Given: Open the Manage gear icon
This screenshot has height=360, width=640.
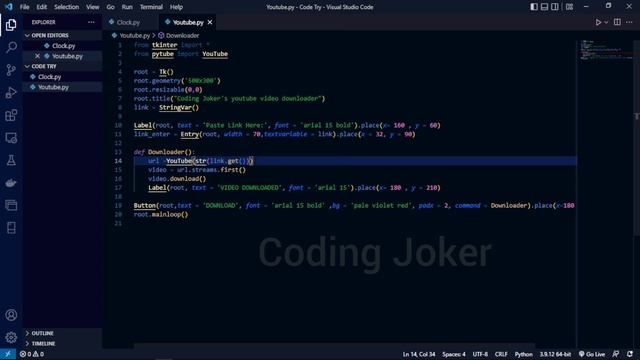Looking at the screenshot, I should tap(11, 338).
